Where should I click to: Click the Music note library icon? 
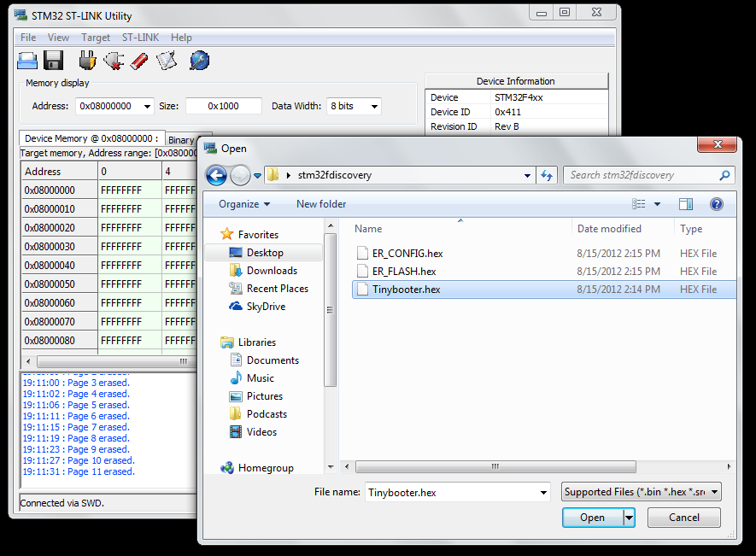pyautogui.click(x=236, y=378)
